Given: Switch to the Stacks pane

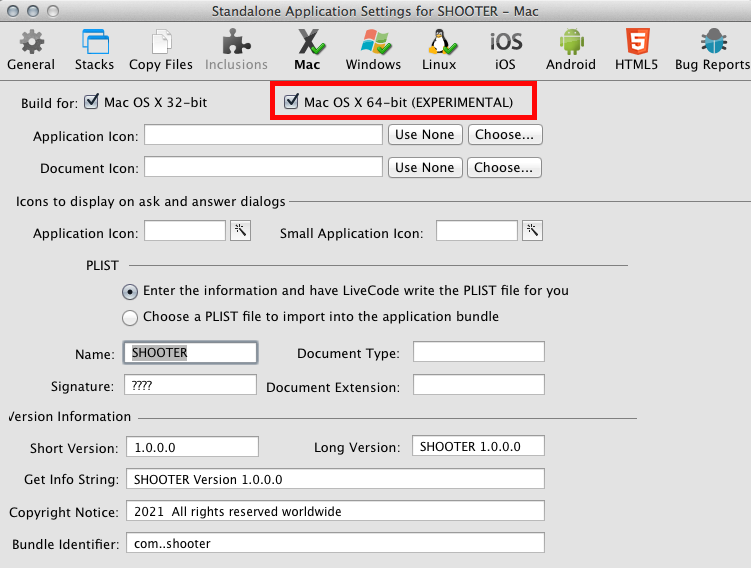Looking at the screenshot, I should [94, 49].
